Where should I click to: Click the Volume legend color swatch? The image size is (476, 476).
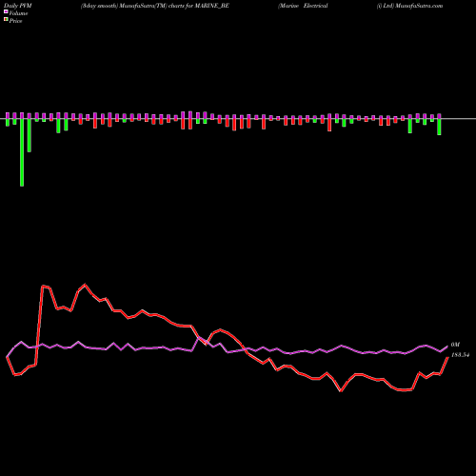pyautogui.click(x=6, y=11)
